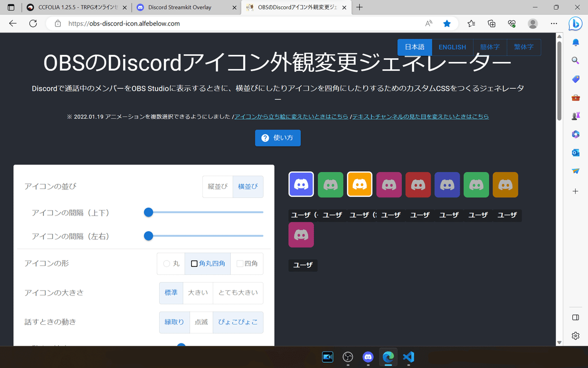Click the blue Discord preview icon
The width and height of the screenshot is (588, 368).
pos(301,184)
